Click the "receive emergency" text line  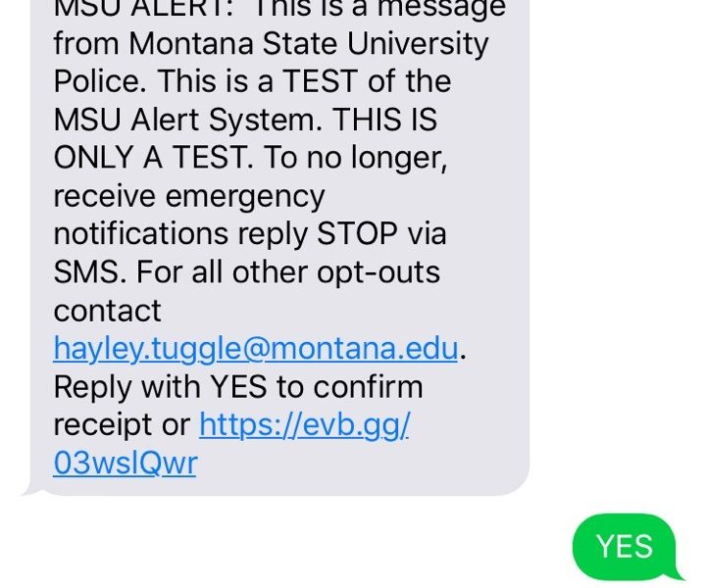coord(188,196)
